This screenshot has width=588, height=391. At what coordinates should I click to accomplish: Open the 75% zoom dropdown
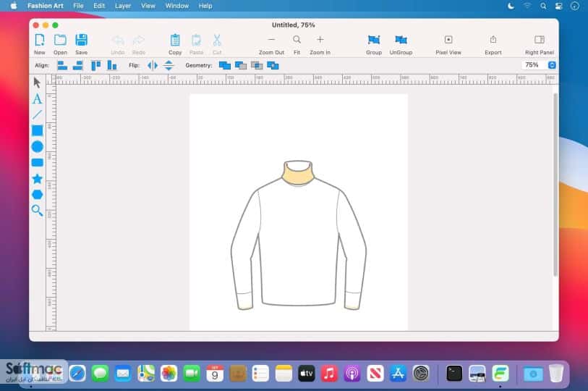552,65
